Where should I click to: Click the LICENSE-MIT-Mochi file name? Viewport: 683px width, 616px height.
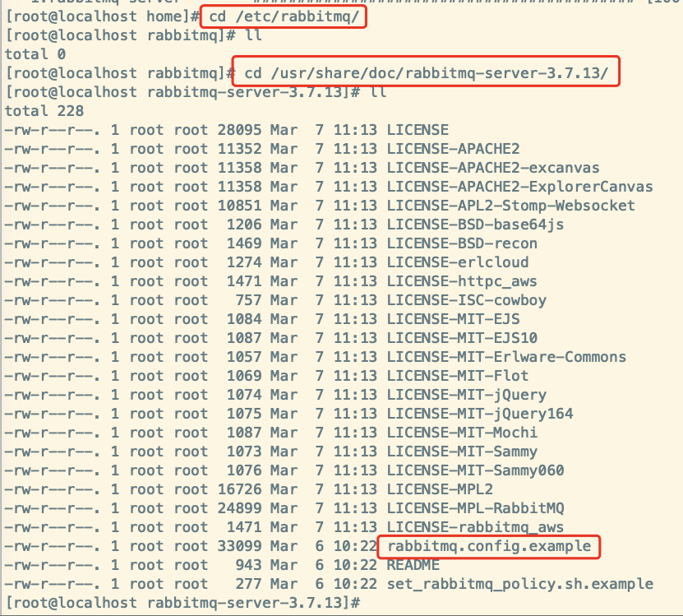point(462,433)
